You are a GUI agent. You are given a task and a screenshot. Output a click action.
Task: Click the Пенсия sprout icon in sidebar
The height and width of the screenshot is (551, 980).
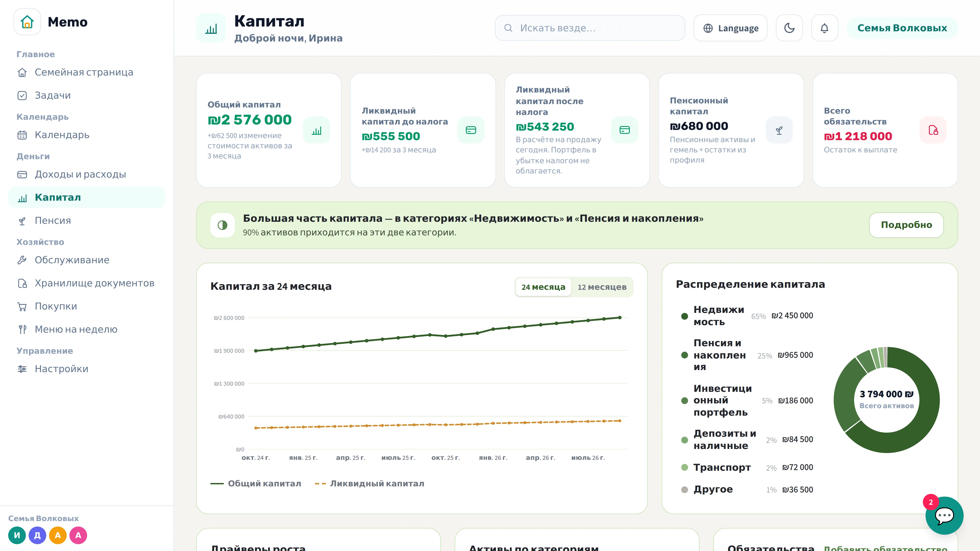tap(22, 221)
